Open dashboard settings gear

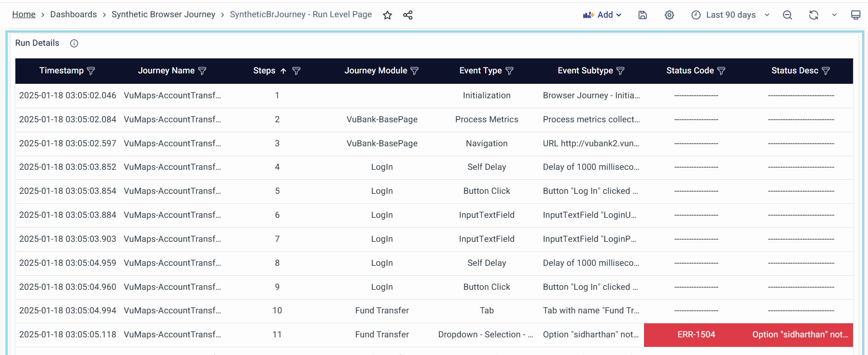pyautogui.click(x=669, y=15)
